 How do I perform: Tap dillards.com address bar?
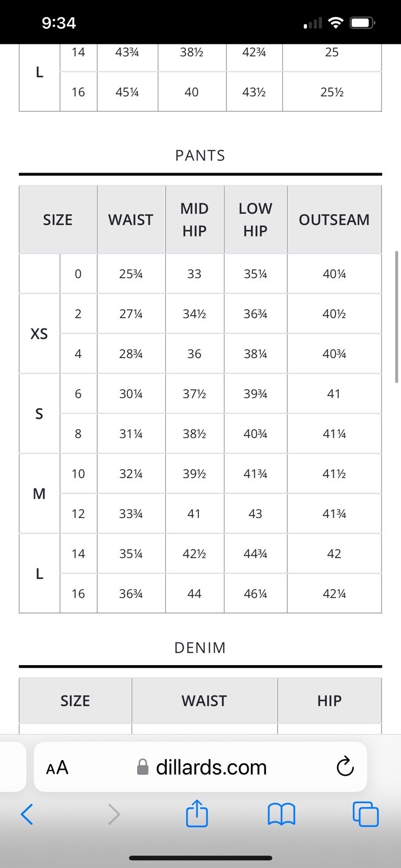(200, 767)
